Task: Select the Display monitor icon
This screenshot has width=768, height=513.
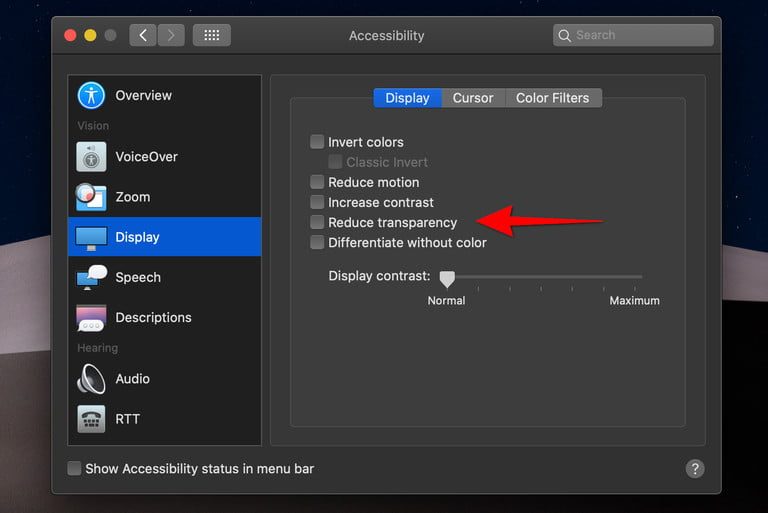Action: (92, 238)
